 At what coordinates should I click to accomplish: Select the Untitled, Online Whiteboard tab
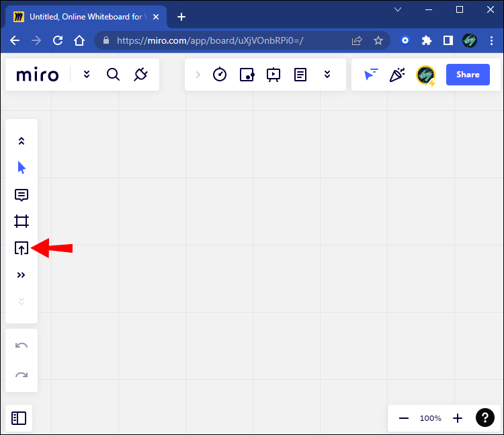click(x=86, y=17)
